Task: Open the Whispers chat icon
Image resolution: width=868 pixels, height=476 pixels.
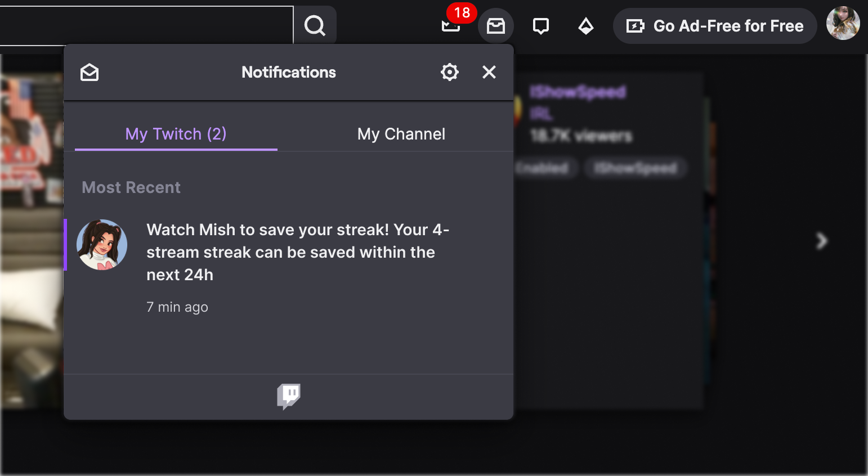Action: tap(540, 26)
